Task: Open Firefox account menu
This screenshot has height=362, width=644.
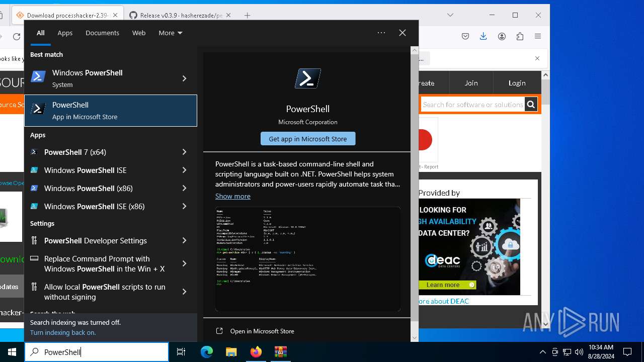Action: coord(502,36)
